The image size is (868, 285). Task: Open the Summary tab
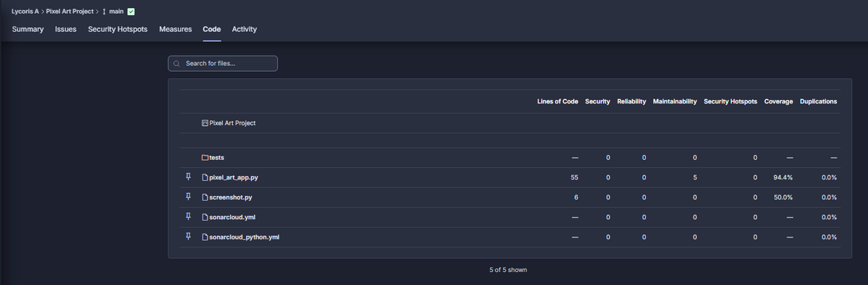click(27, 29)
